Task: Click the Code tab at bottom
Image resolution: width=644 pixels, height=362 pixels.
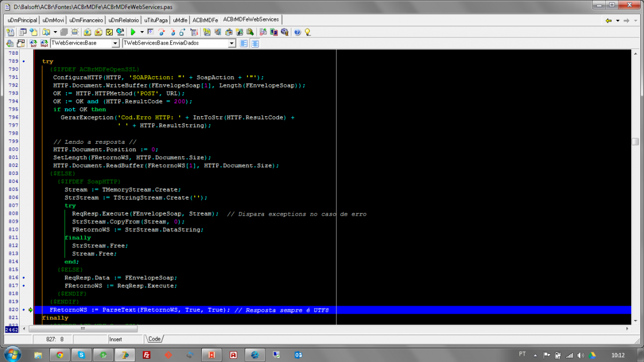Action: (x=155, y=339)
